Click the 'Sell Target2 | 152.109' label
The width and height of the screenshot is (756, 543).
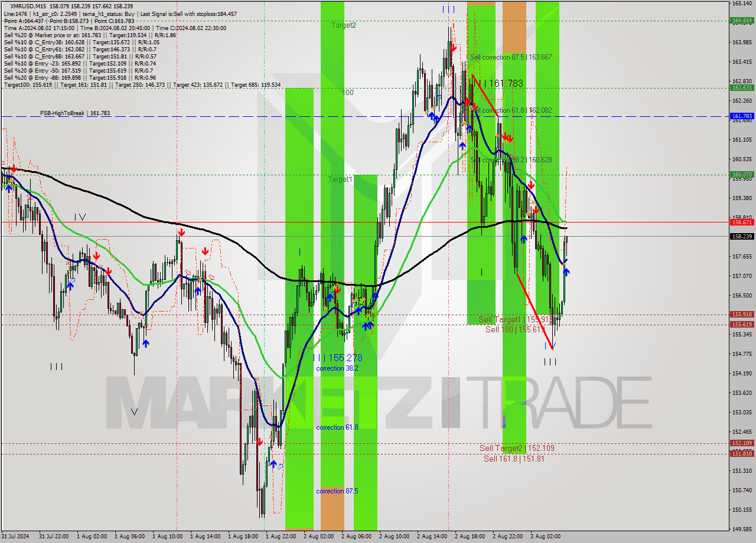(x=517, y=449)
